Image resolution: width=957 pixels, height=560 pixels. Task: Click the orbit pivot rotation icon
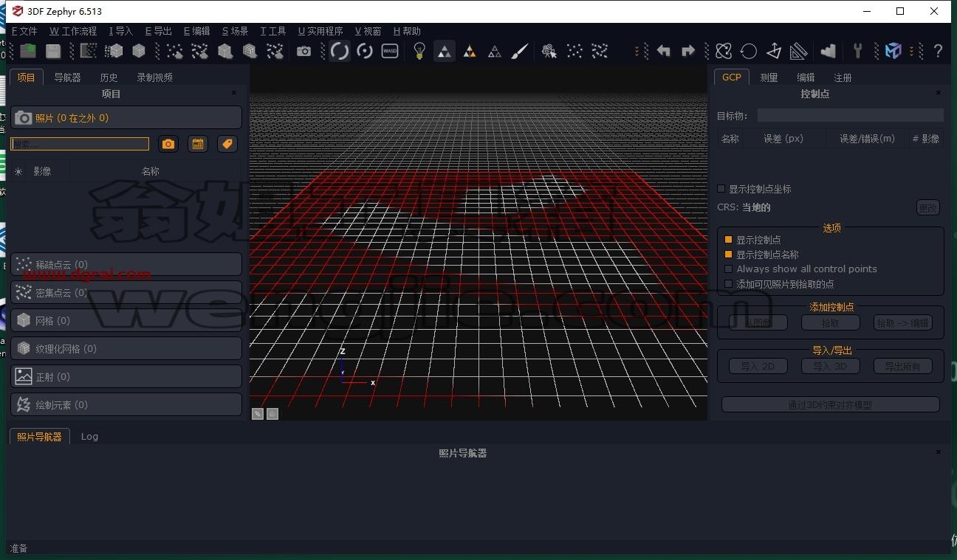coord(365,51)
